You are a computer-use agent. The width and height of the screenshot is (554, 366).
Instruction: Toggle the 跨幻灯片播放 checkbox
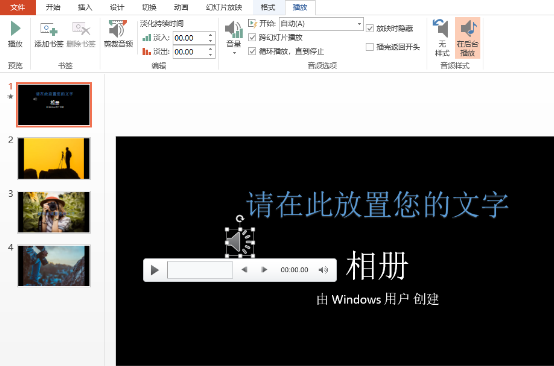click(x=252, y=37)
